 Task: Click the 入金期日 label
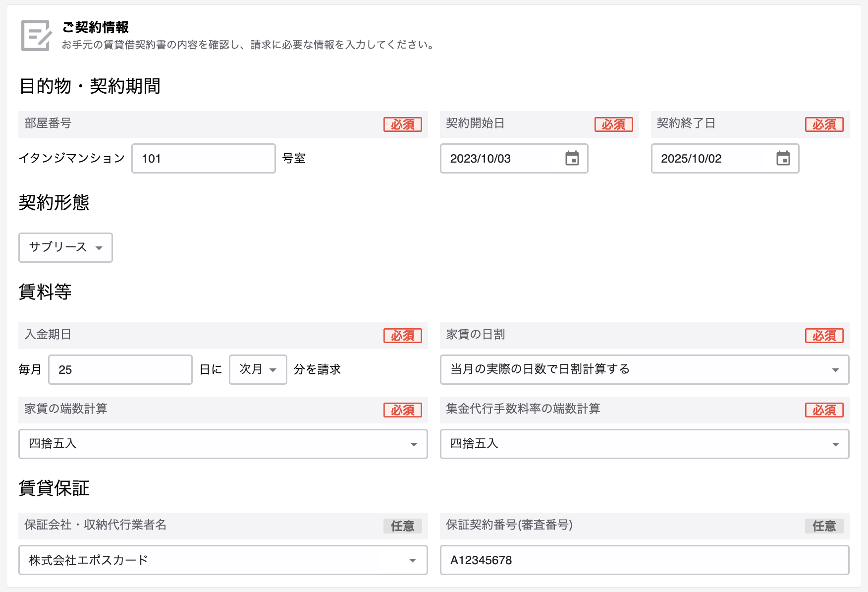[48, 335]
